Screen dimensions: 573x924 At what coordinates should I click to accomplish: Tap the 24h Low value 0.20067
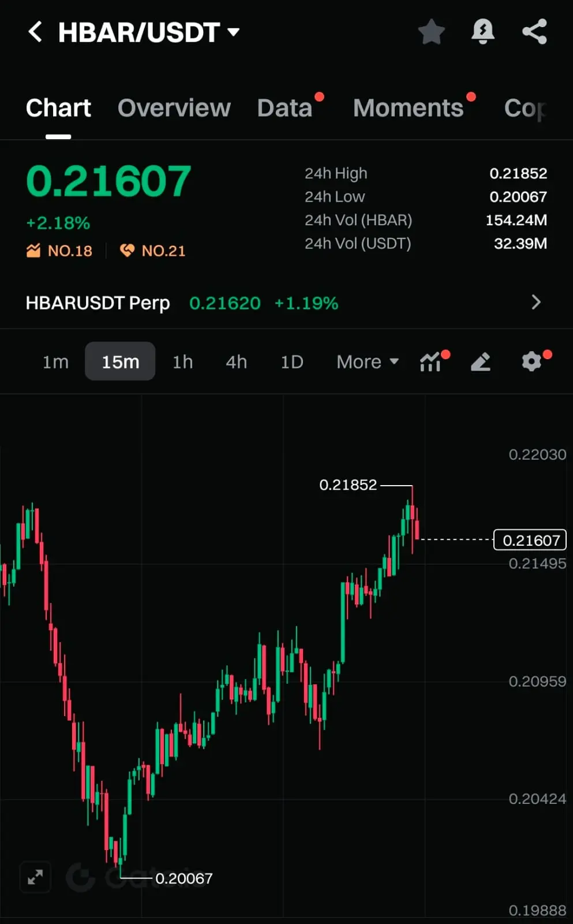518,197
